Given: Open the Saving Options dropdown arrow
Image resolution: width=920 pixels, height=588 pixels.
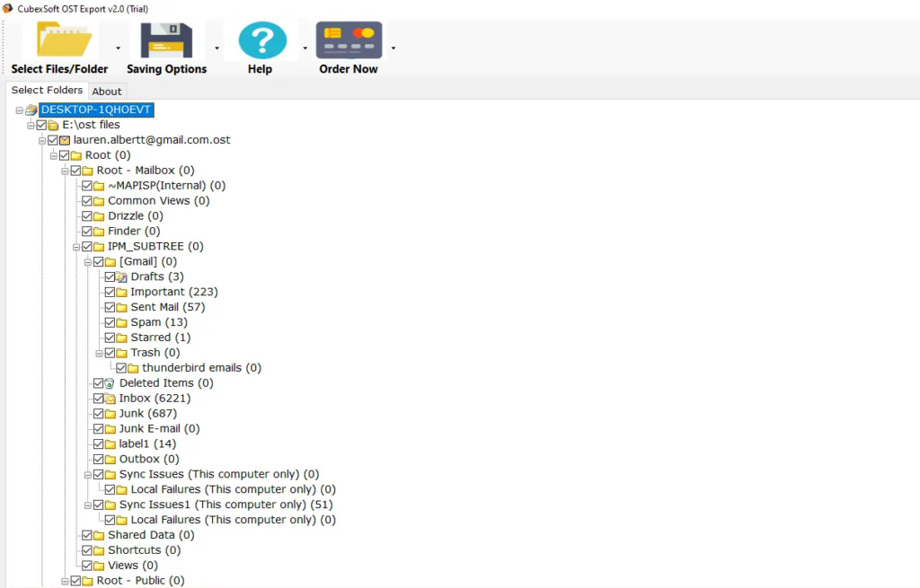Looking at the screenshot, I should 217,48.
